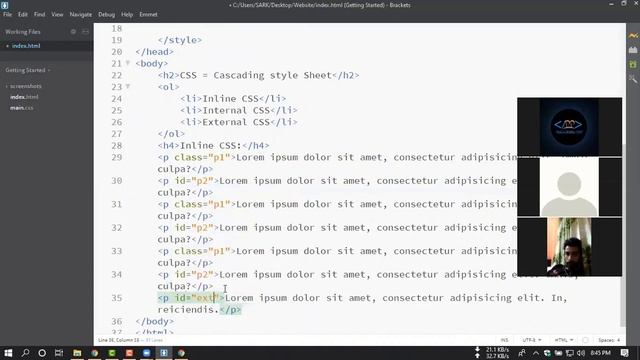Collapse the ol tag fold at line 23

pyautogui.click(x=128, y=87)
